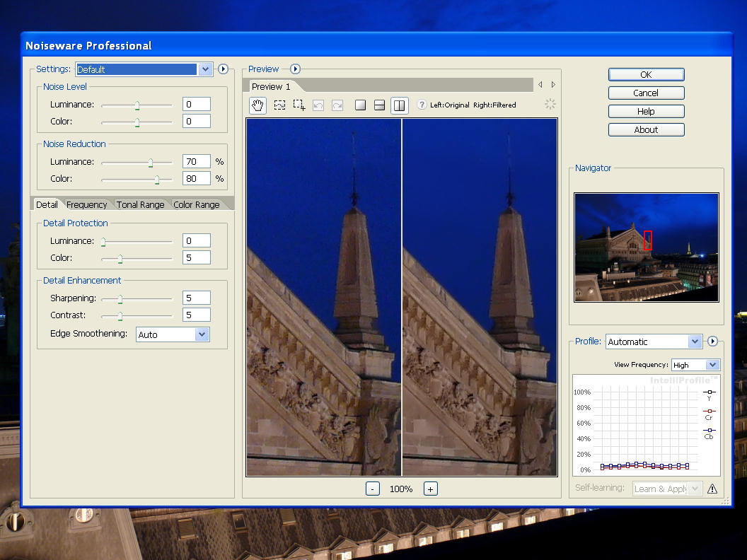Zoom in with the plus button
This screenshot has width=747, height=560.
430,489
